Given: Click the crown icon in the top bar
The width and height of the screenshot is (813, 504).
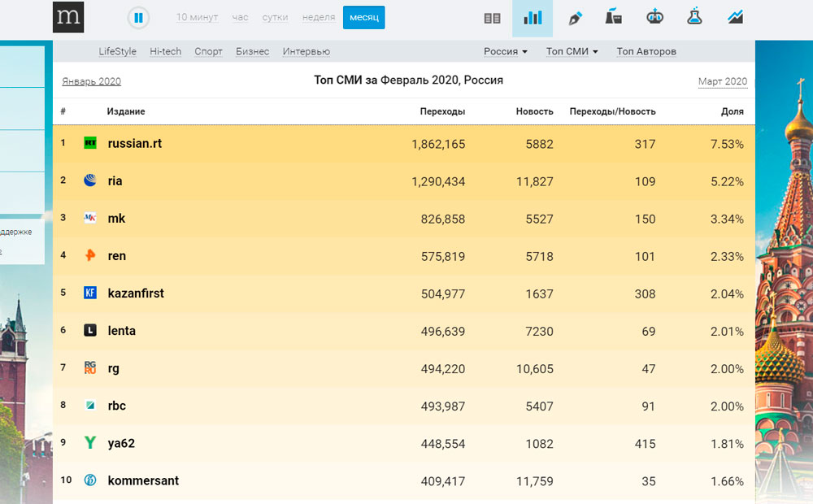Looking at the screenshot, I should [654, 17].
